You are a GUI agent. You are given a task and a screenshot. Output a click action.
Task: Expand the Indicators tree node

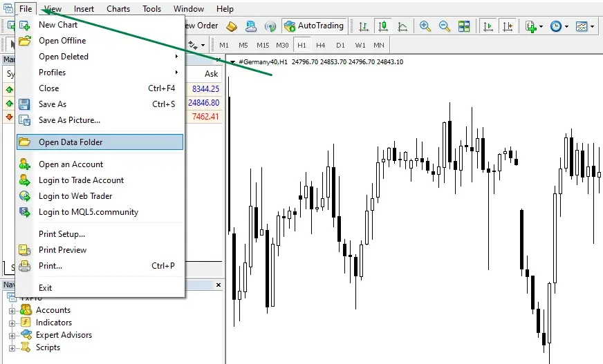coord(12,323)
